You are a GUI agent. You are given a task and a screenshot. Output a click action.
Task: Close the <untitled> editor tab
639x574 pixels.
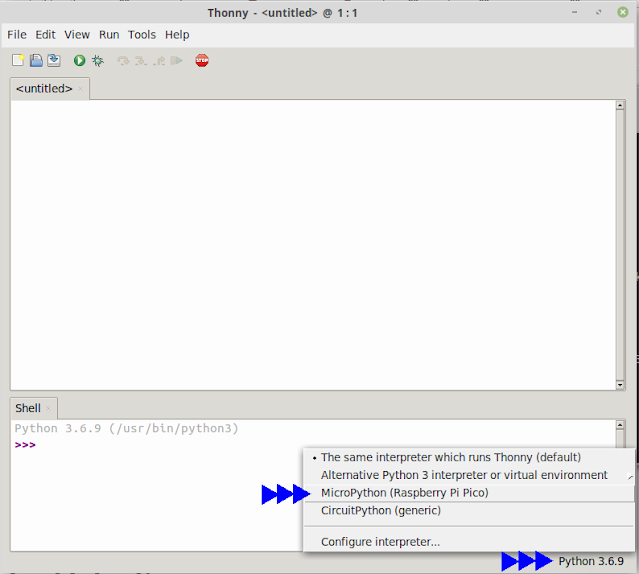[x=81, y=89]
